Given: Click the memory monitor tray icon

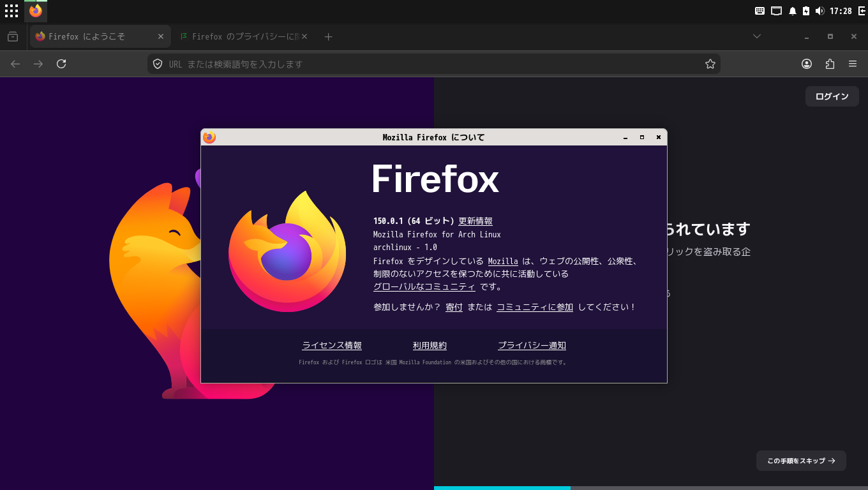Looking at the screenshot, I should pyautogui.click(x=777, y=11).
